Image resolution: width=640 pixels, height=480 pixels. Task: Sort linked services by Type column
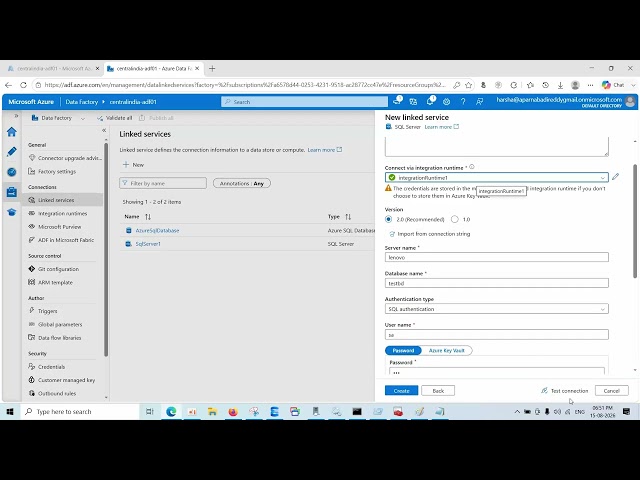[348, 217]
